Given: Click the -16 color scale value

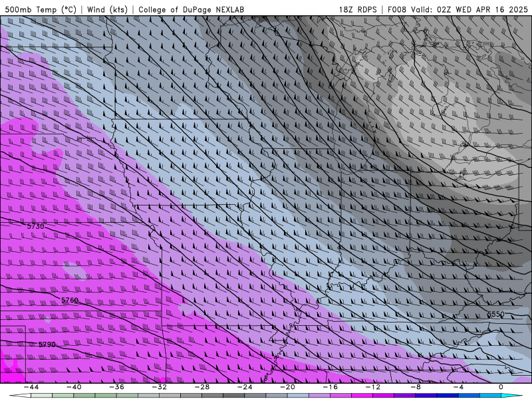Looking at the screenshot, I should click(x=331, y=387).
